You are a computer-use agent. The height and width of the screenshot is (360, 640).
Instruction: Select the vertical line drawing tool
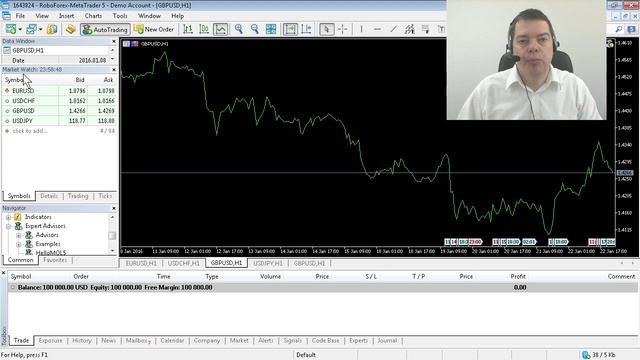361,29
